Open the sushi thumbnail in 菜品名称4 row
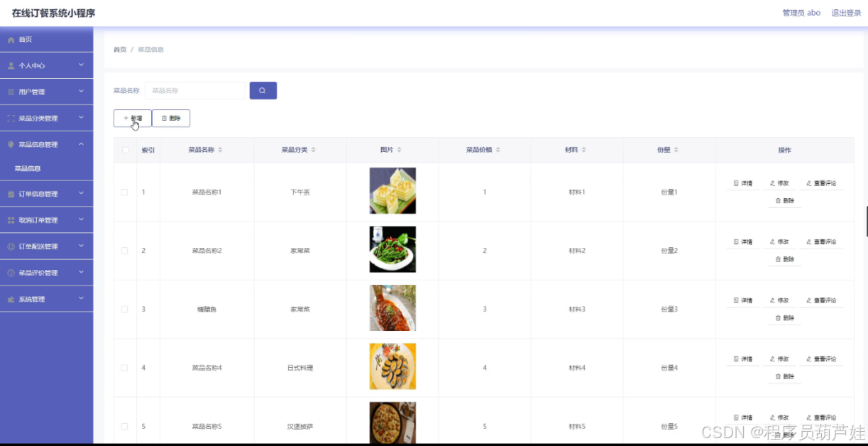 click(392, 366)
